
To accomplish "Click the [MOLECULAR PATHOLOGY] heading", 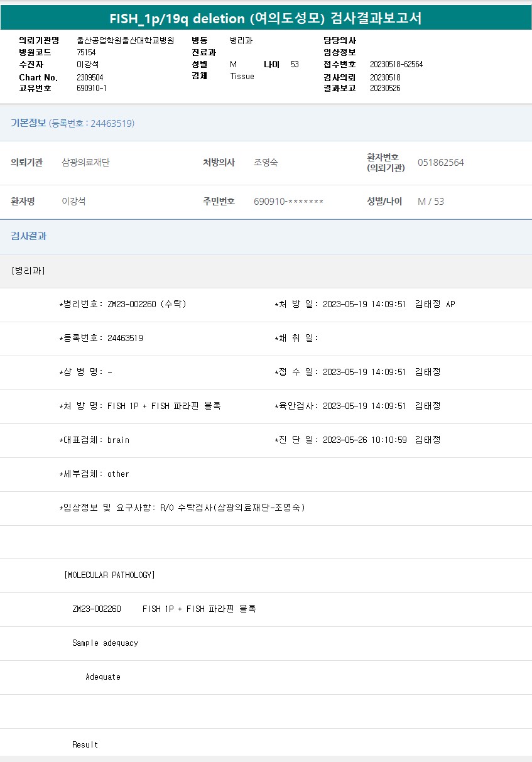I will coord(109,575).
